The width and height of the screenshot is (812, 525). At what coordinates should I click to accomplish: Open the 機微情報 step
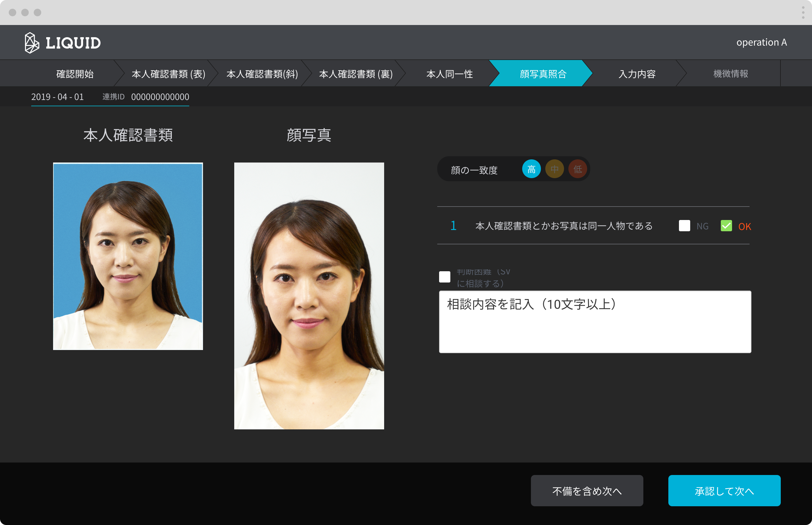pyautogui.click(x=730, y=74)
